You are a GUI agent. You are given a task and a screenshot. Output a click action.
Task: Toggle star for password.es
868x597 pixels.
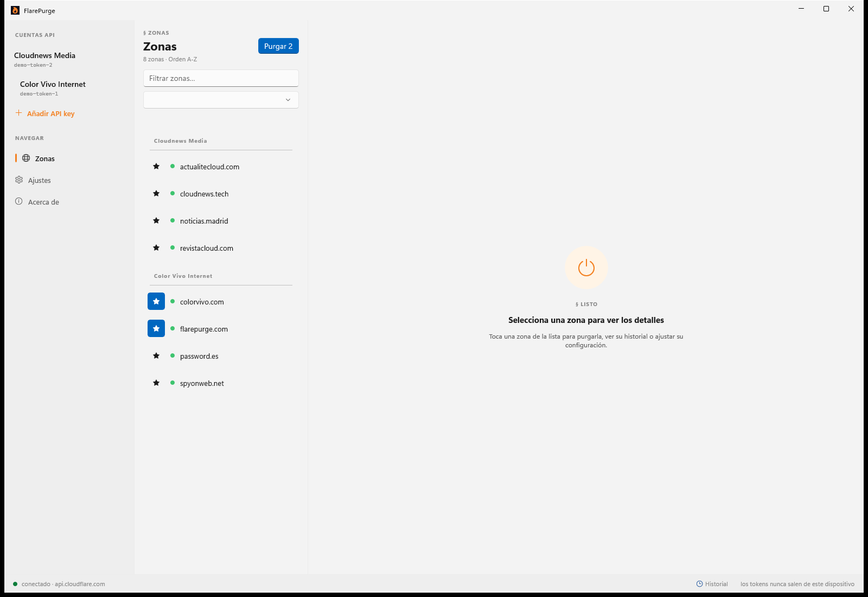coord(156,355)
